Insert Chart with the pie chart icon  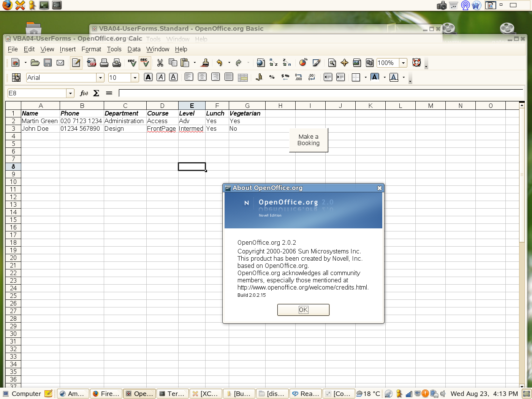pyautogui.click(x=303, y=63)
